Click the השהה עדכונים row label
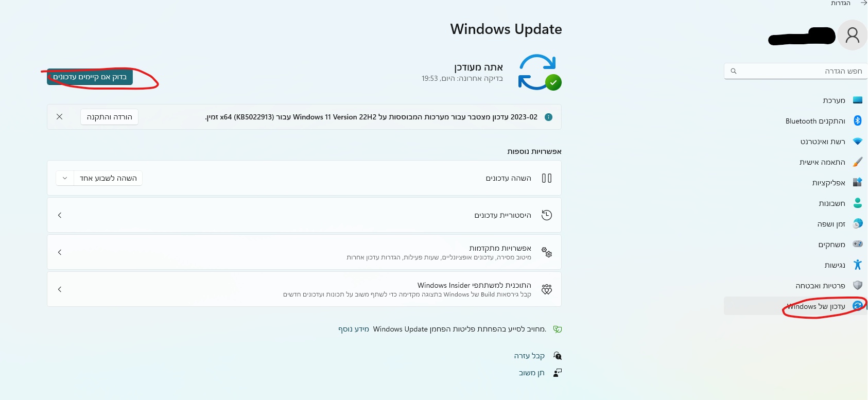The width and height of the screenshot is (868, 400). [509, 178]
